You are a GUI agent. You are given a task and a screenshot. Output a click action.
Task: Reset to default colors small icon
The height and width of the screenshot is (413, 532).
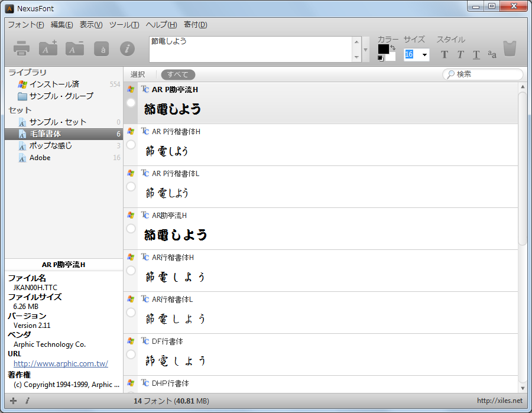[381, 58]
